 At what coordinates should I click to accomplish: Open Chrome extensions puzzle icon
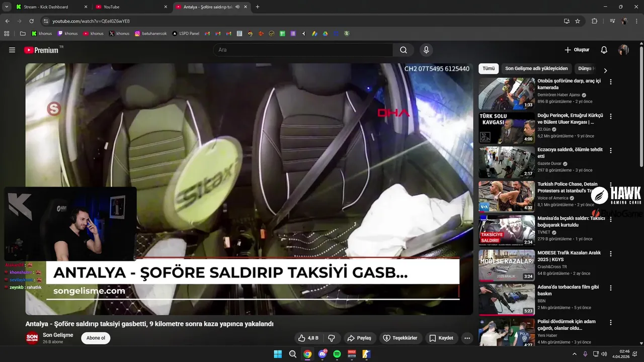coord(594,21)
